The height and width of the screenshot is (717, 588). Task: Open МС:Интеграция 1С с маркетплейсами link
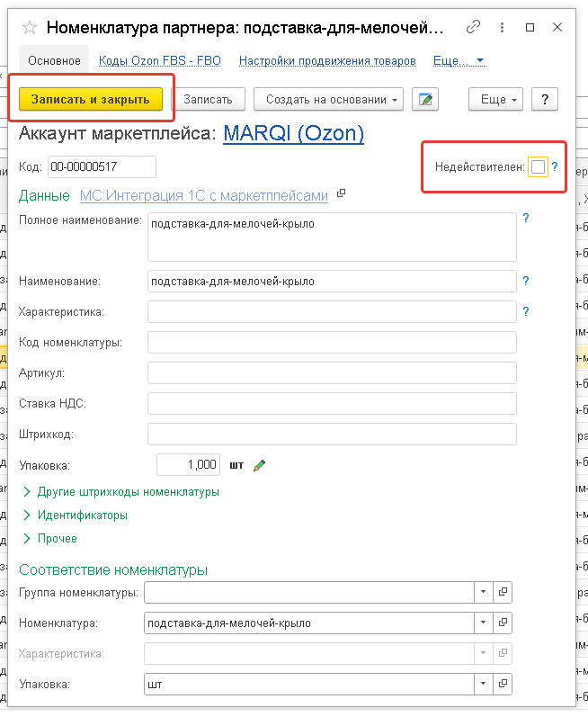tap(204, 196)
